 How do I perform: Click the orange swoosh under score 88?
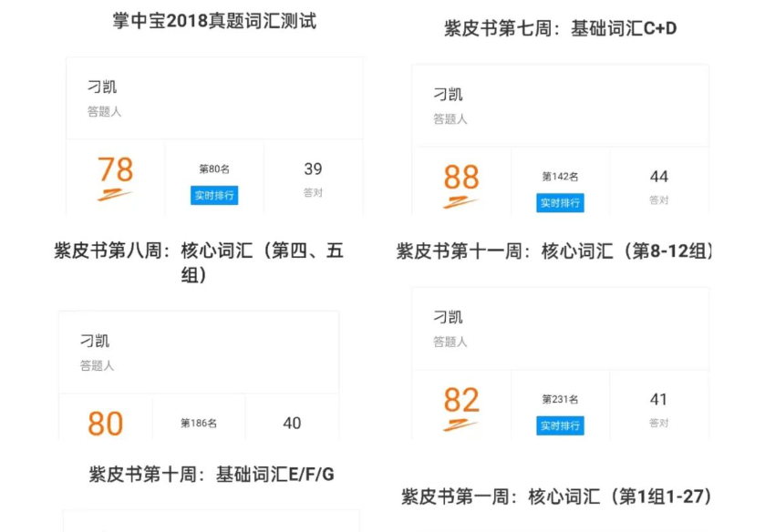coord(461,202)
